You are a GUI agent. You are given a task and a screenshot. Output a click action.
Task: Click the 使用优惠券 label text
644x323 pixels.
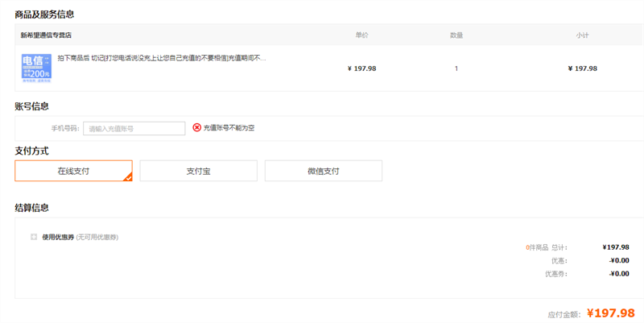58,238
